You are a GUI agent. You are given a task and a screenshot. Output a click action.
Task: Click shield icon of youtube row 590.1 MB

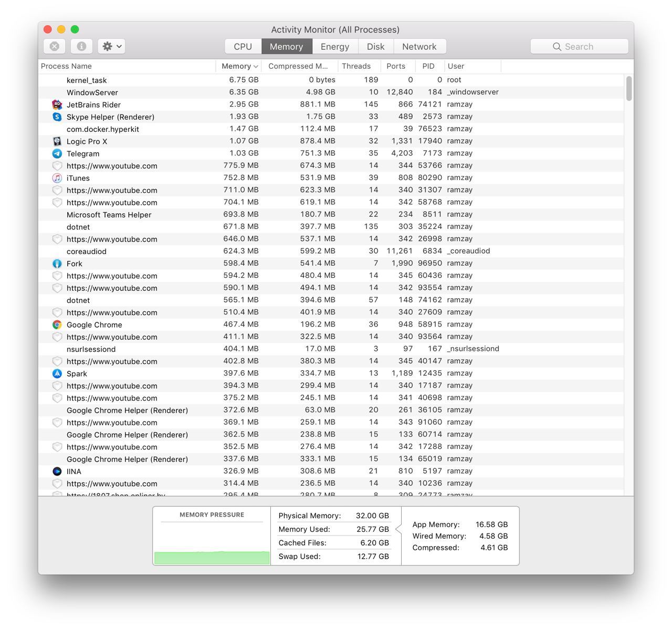tap(57, 288)
